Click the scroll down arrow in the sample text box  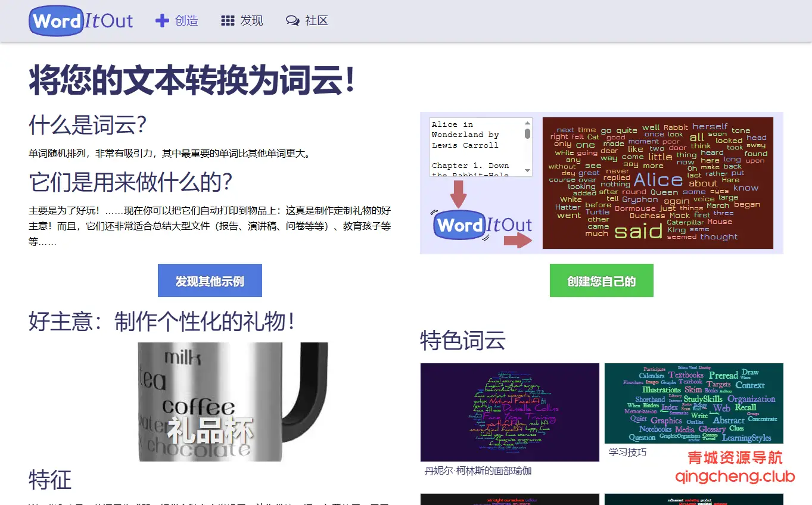coord(527,171)
